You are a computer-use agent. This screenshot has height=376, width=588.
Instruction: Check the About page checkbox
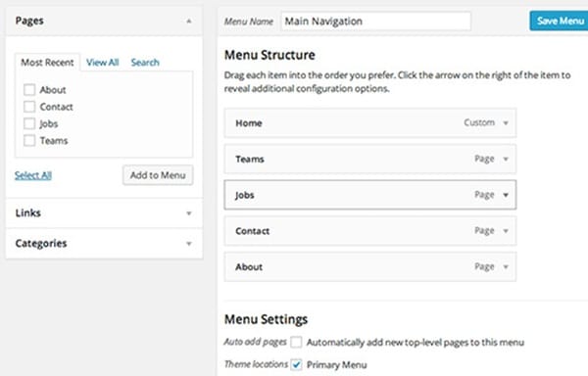(x=29, y=90)
